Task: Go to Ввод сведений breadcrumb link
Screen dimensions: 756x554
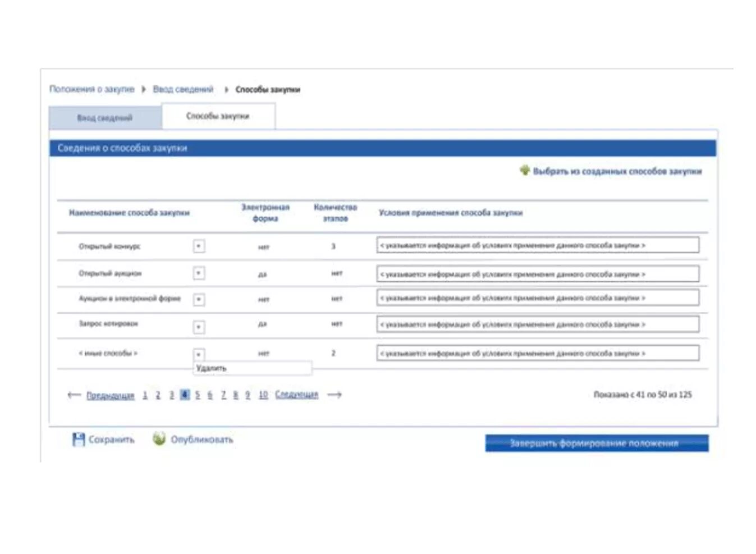Action: tap(183, 89)
